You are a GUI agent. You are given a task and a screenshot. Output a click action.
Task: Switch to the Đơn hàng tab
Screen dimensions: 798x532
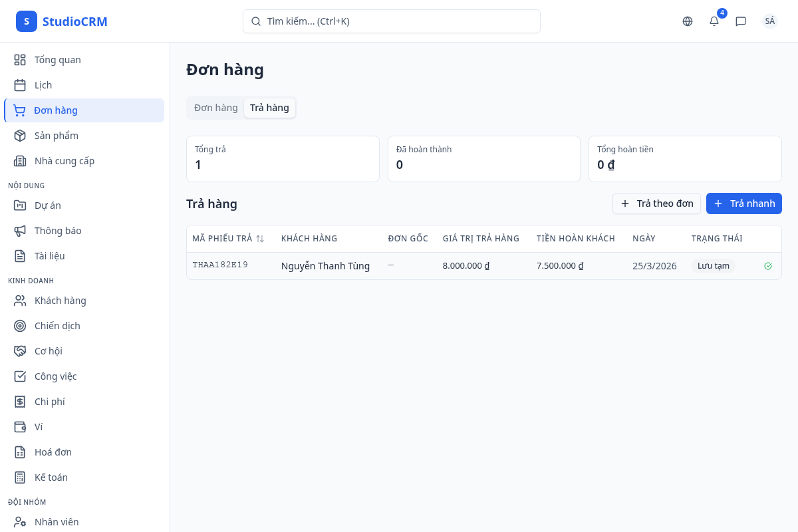[x=215, y=108]
